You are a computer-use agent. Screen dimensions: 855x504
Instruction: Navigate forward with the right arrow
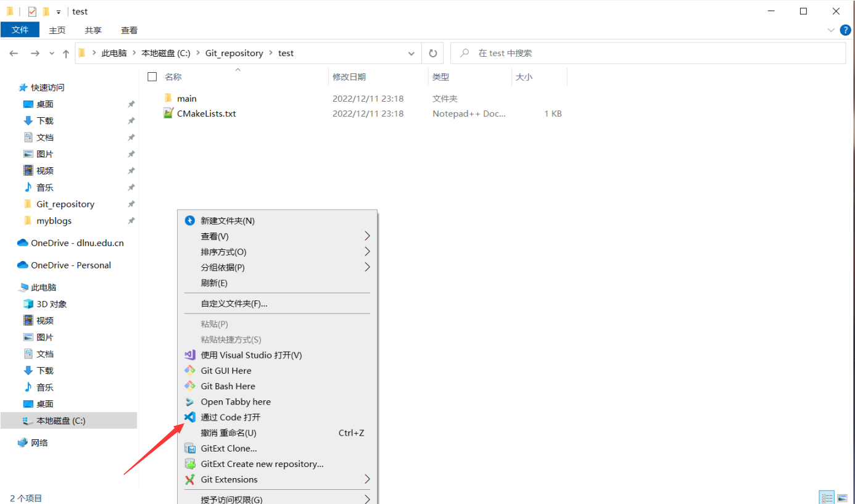click(x=35, y=54)
